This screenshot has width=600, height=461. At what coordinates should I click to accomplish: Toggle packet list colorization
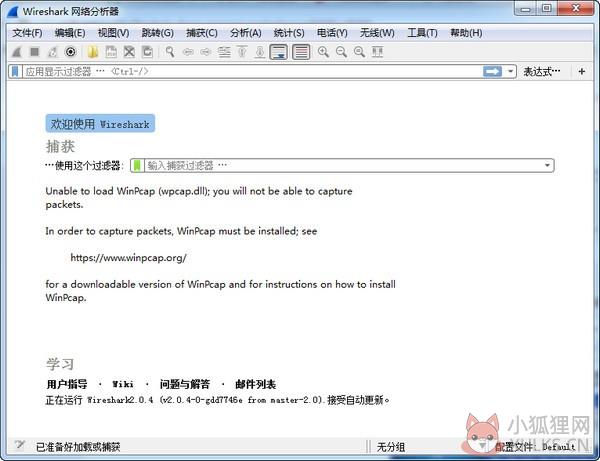pyautogui.click(x=301, y=52)
